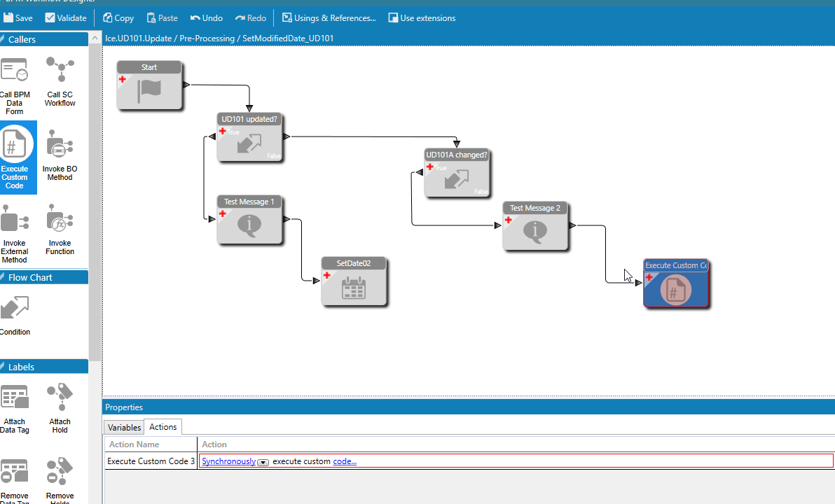Viewport: 835px width, 504px height.
Task: Switch to the Variables tab
Action: pyautogui.click(x=124, y=428)
